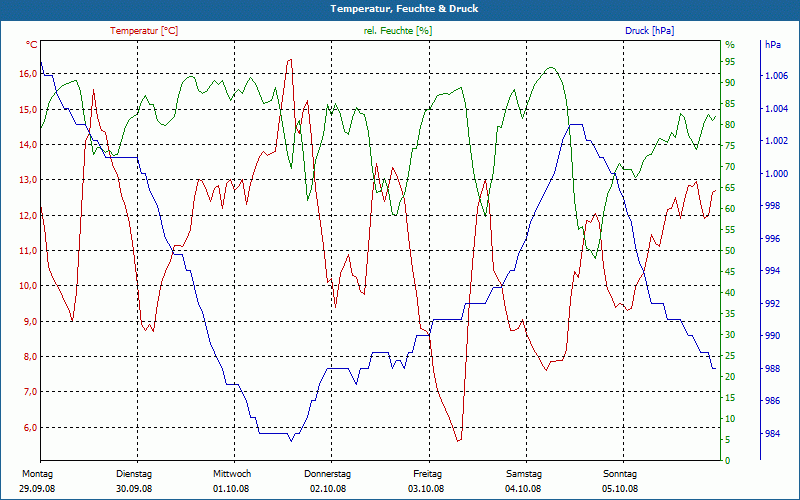
Task: Click the date '30.09.08'
Action: pyautogui.click(x=134, y=489)
